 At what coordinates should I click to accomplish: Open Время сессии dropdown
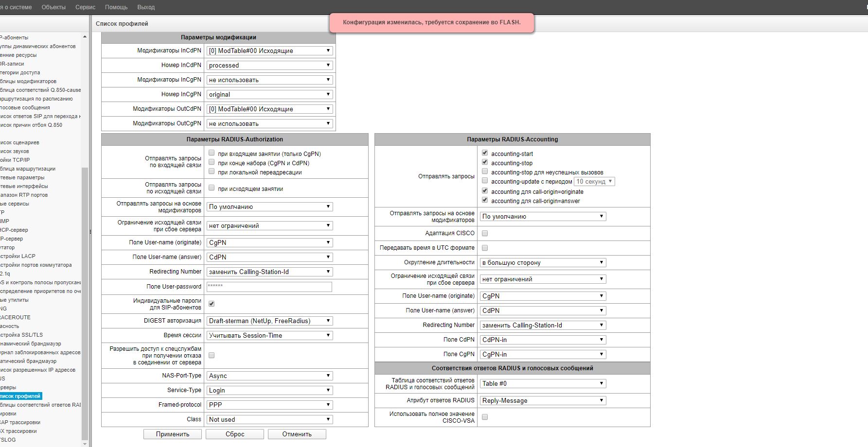tap(269, 335)
